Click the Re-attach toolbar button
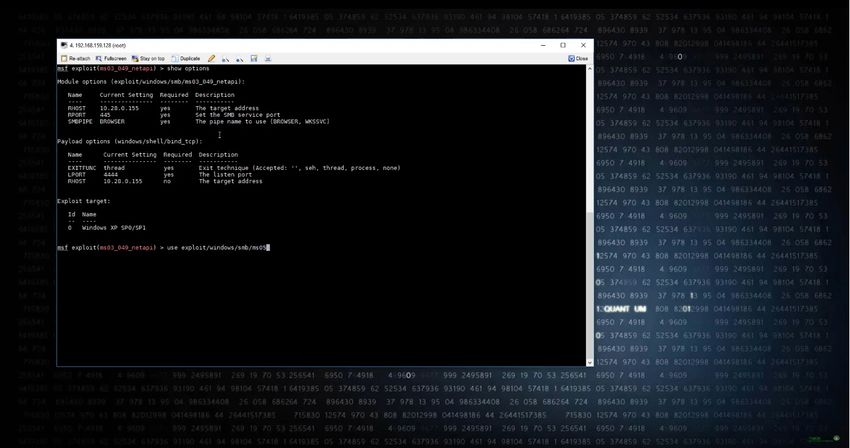This screenshot has width=850, height=448. pos(75,59)
